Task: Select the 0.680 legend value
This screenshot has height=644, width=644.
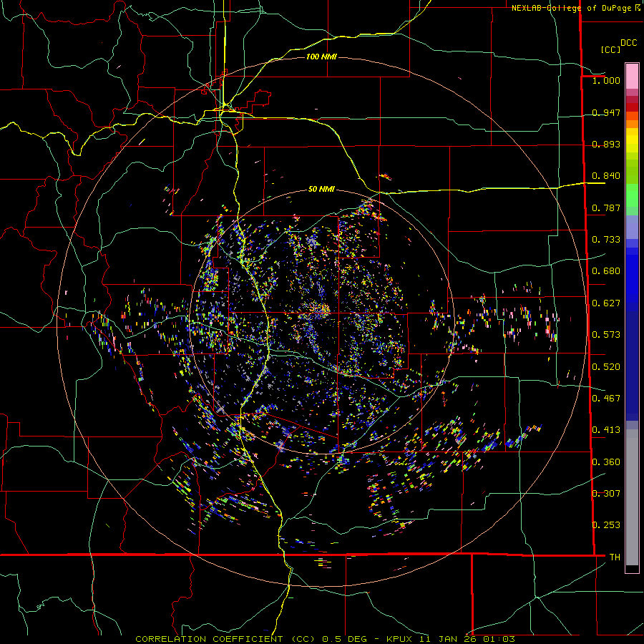Action: pos(606,271)
